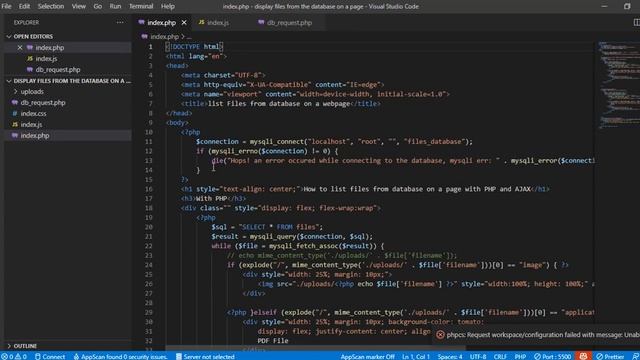Click the h3 With PHP code line
The width and height of the screenshot is (640, 360).
(213, 198)
